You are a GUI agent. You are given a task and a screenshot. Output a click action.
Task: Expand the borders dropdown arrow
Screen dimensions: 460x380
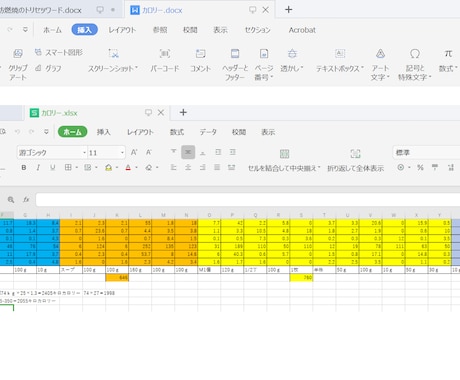(76, 168)
